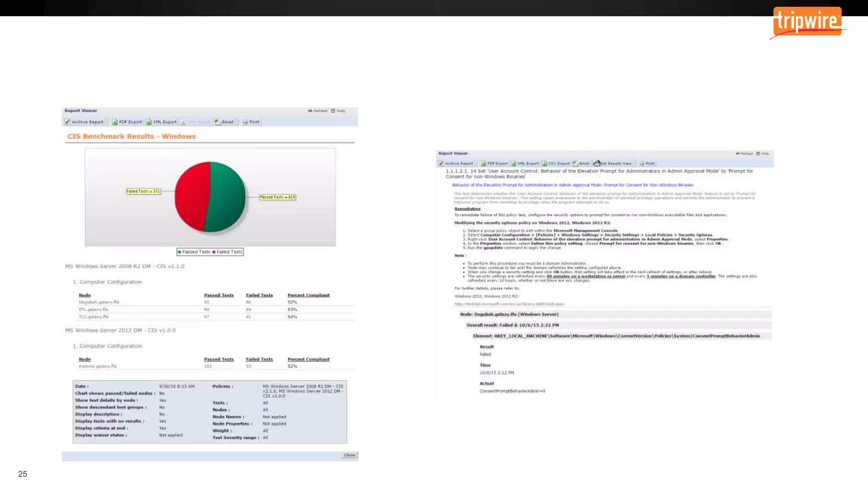The image size is (868, 488).
Task: Click the Passed Tests legend entry
Action: pyautogui.click(x=194, y=252)
